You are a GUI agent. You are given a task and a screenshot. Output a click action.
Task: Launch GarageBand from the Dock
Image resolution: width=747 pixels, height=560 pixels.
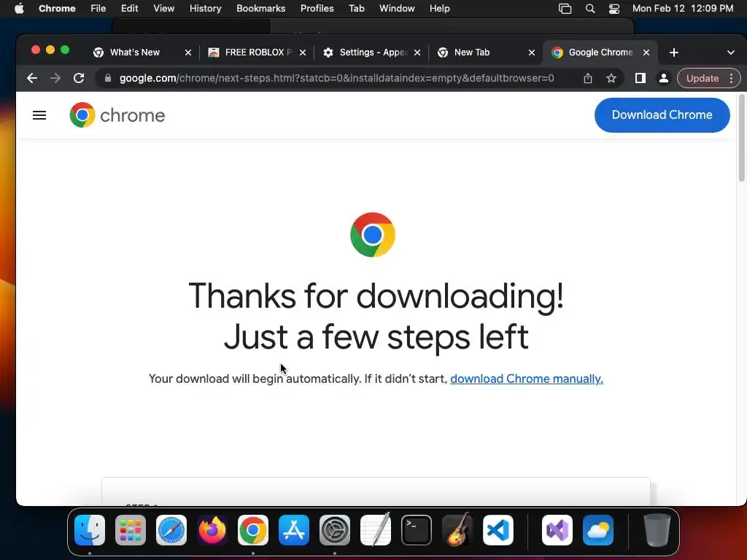click(457, 530)
